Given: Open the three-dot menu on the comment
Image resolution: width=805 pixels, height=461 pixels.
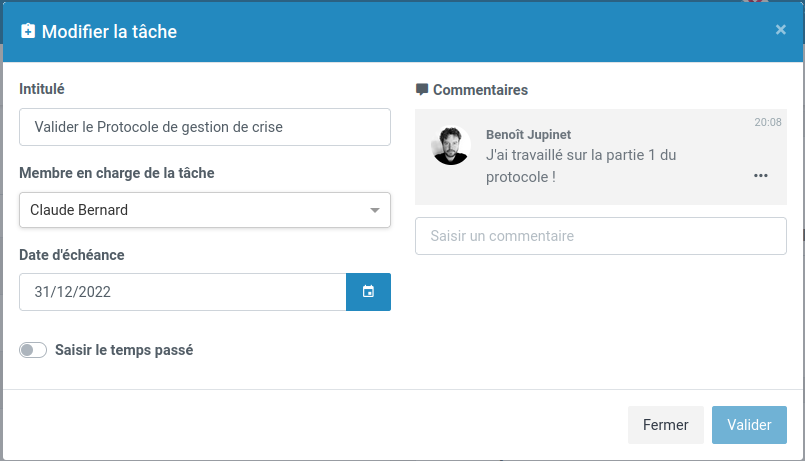Looking at the screenshot, I should [761, 176].
